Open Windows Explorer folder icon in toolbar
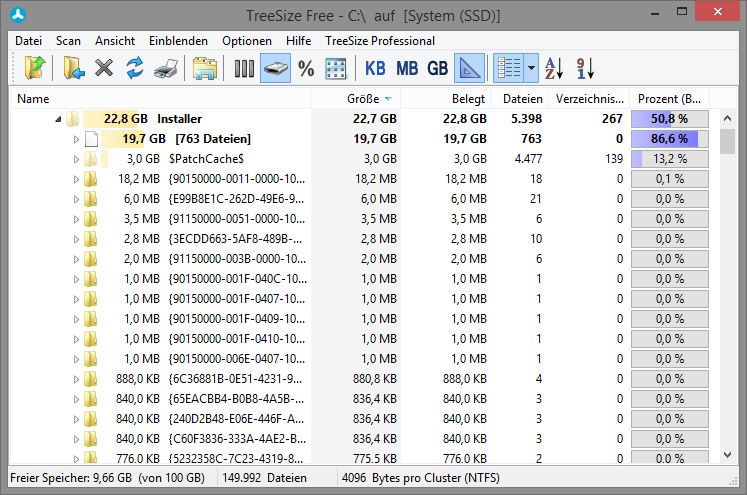 205,69
